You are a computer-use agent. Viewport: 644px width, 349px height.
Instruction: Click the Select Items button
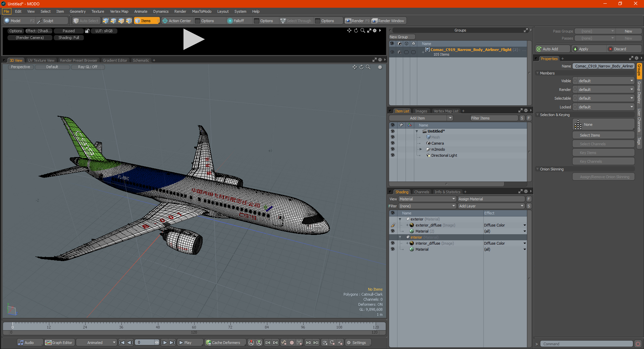(603, 135)
